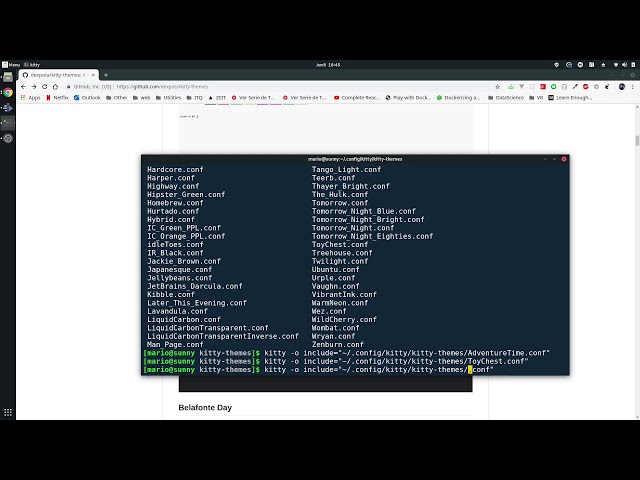This screenshot has width=640, height=480.
Task: Click WildCherry.conf in terminal listing
Action: (x=344, y=320)
